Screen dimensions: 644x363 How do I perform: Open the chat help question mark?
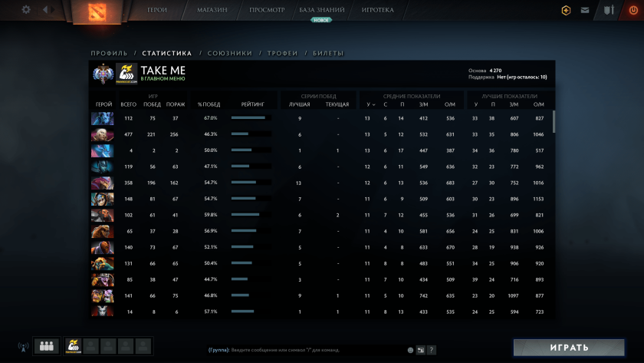(x=431, y=350)
